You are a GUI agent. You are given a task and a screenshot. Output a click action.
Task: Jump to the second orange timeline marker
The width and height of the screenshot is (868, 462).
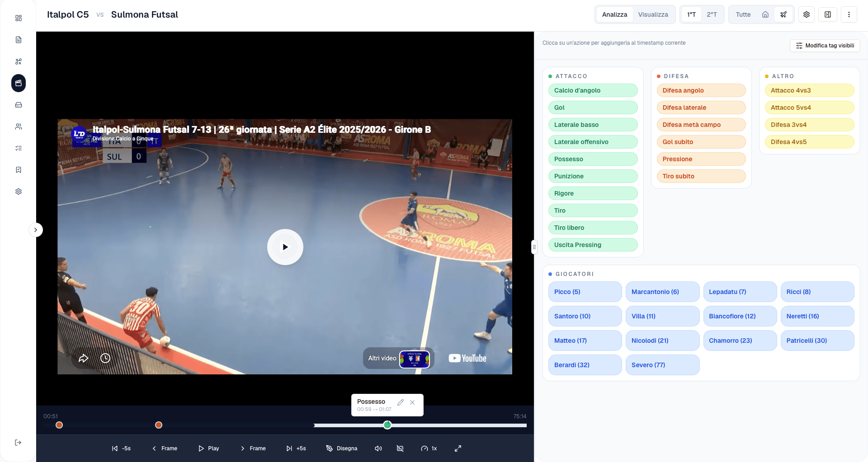(159, 425)
